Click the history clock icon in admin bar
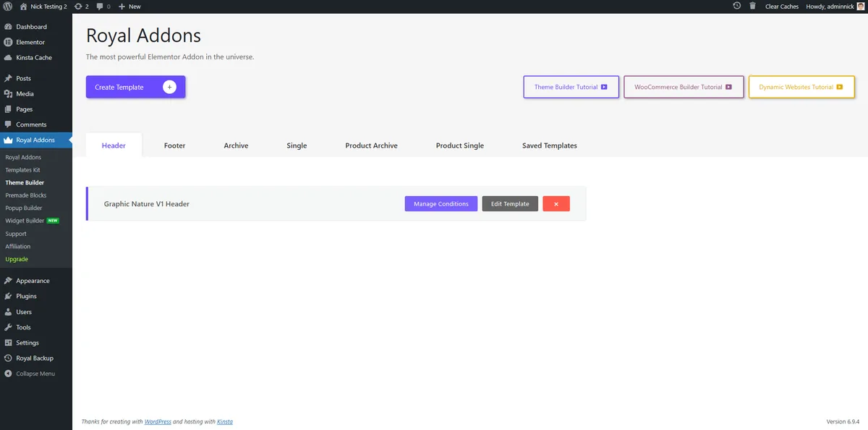The height and width of the screenshot is (430, 868). tap(736, 6)
